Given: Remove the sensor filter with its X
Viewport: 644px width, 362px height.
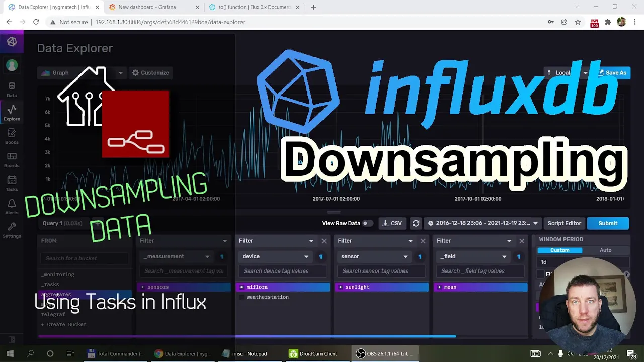Looking at the screenshot, I should pyautogui.click(x=423, y=241).
